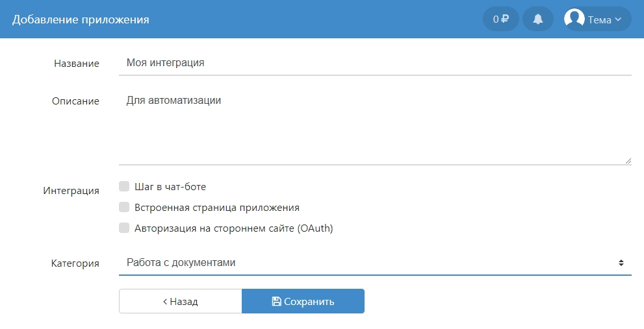This screenshot has width=644, height=329.
Task: Focus the Название field with Моя интеграция
Action: (x=374, y=63)
